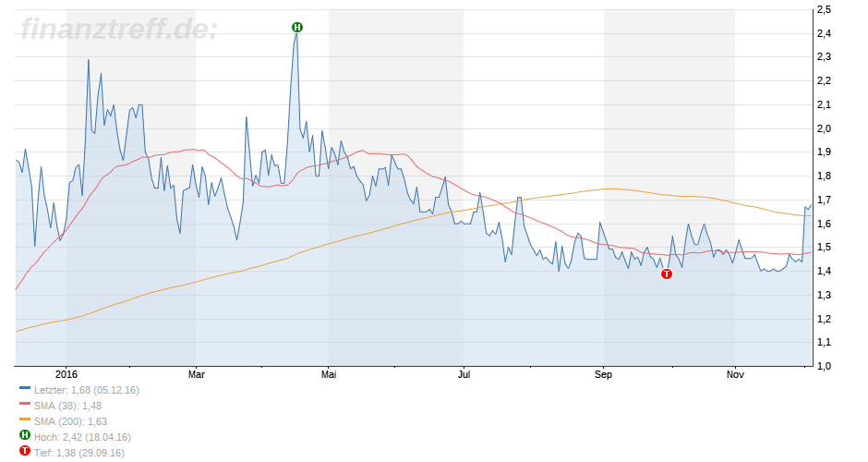Select the Tief: 1,38 (29.09.16) legend text
The height and width of the screenshot is (462, 868).
tap(79, 453)
